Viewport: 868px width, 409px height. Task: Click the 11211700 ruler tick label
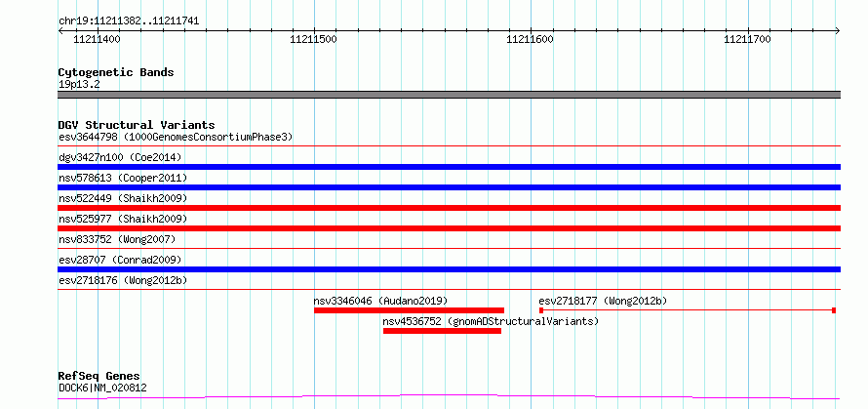point(747,39)
